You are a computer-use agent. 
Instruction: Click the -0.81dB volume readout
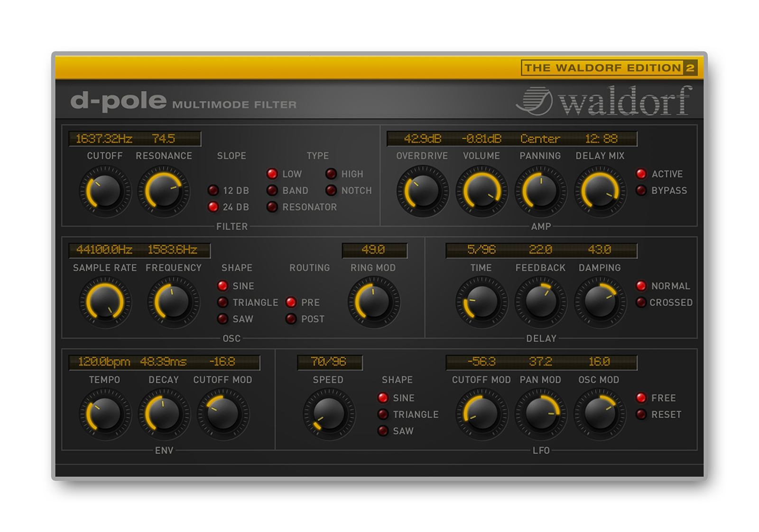[481, 138]
